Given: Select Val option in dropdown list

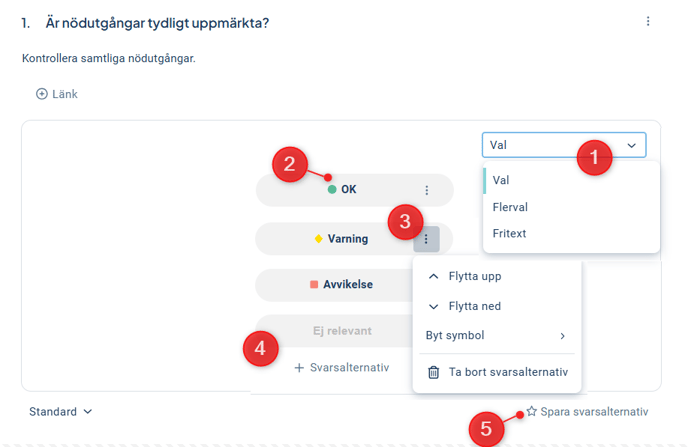Looking at the screenshot, I should tap(502, 180).
